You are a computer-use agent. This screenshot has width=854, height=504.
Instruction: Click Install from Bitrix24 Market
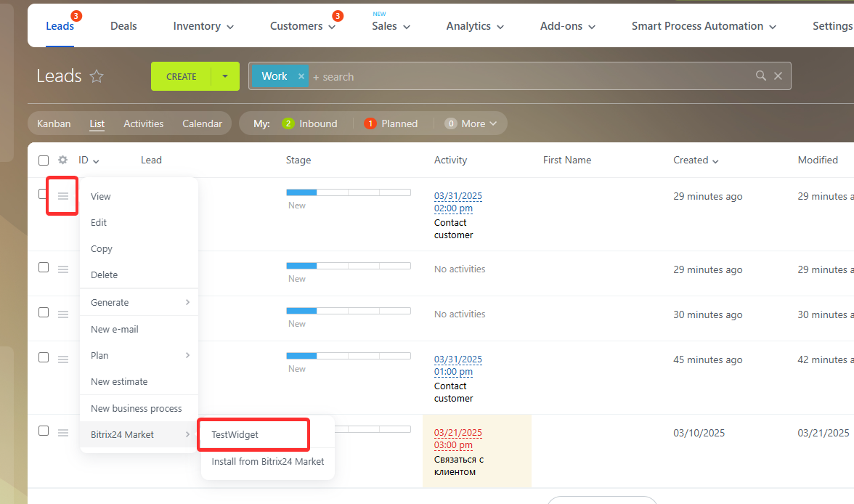pyautogui.click(x=268, y=461)
